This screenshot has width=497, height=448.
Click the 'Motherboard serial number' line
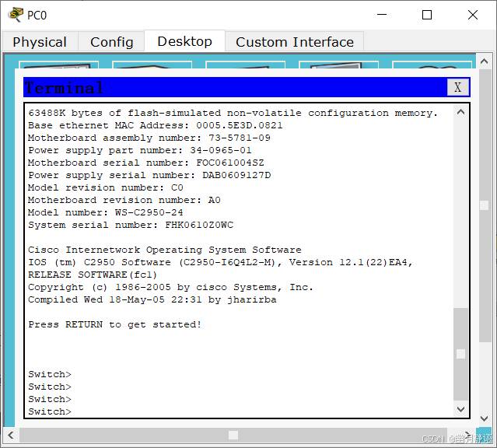coord(145,163)
